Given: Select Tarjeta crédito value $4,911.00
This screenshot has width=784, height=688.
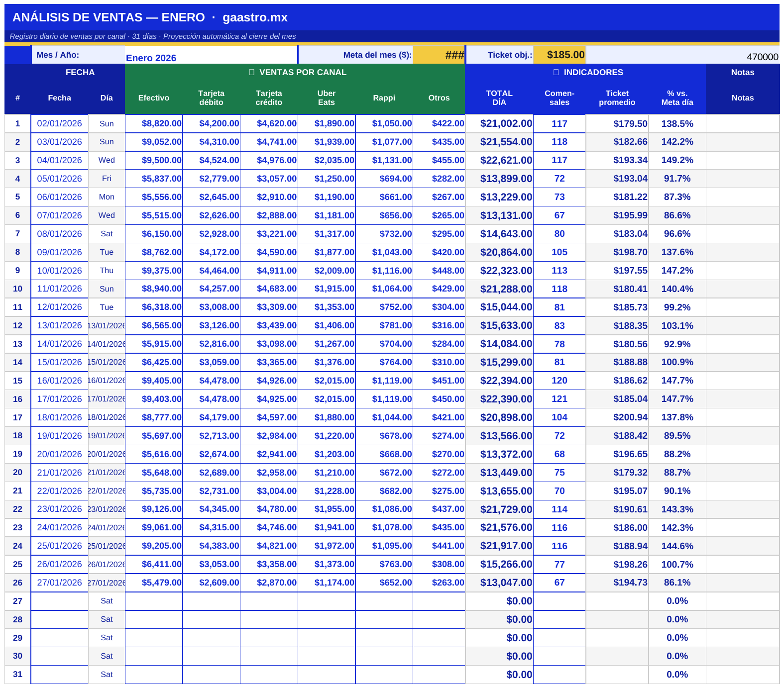Looking at the screenshot, I should (x=269, y=271).
